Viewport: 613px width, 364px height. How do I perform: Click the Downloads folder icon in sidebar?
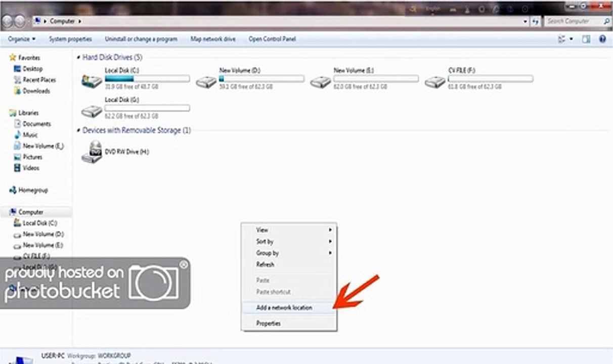point(18,91)
